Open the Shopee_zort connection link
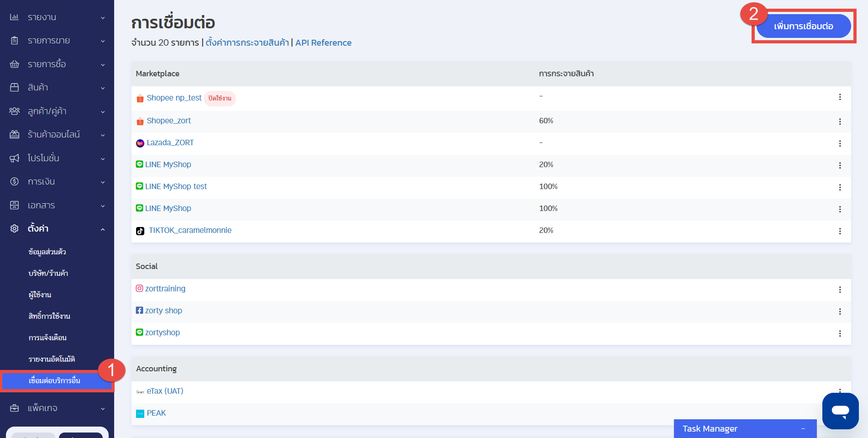 pyautogui.click(x=168, y=121)
